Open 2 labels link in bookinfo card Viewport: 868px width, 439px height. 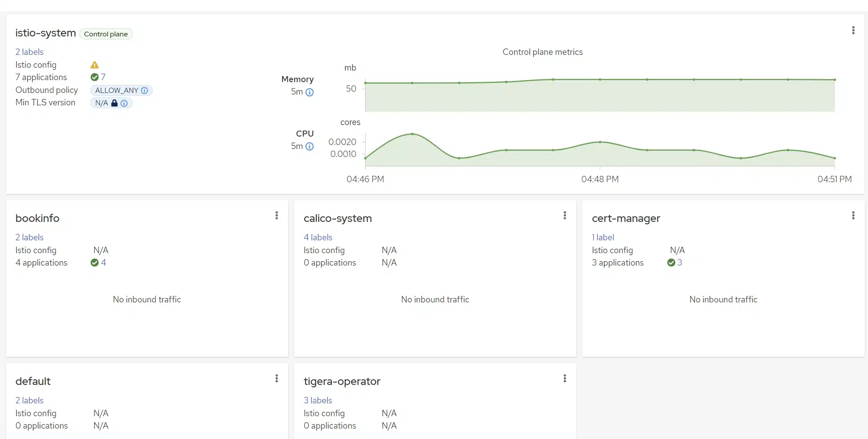point(29,238)
